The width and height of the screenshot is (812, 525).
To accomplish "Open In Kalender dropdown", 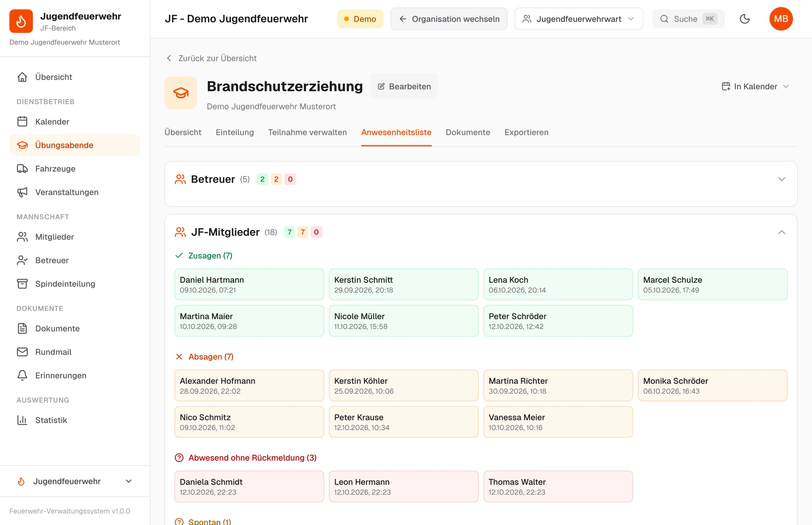I will pos(756,87).
